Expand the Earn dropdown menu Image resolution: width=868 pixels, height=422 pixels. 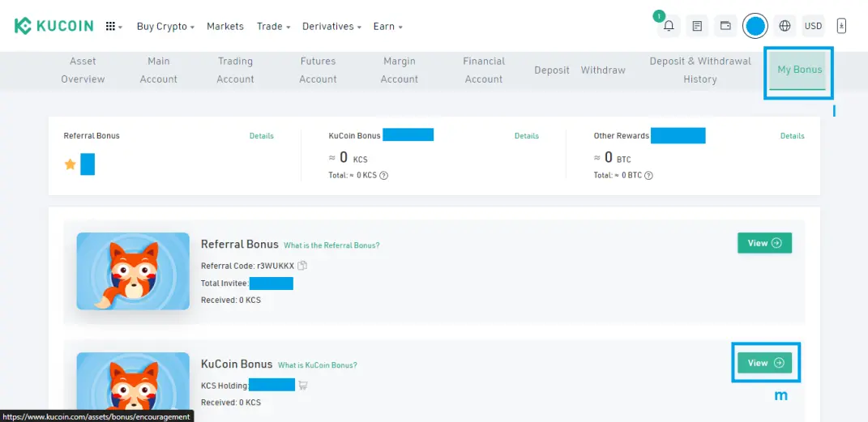click(387, 26)
